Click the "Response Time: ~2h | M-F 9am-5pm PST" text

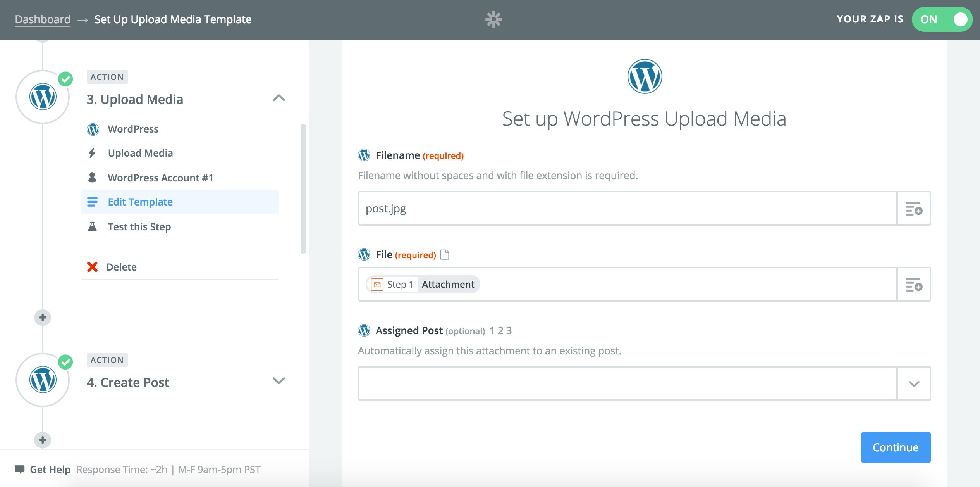tap(168, 470)
